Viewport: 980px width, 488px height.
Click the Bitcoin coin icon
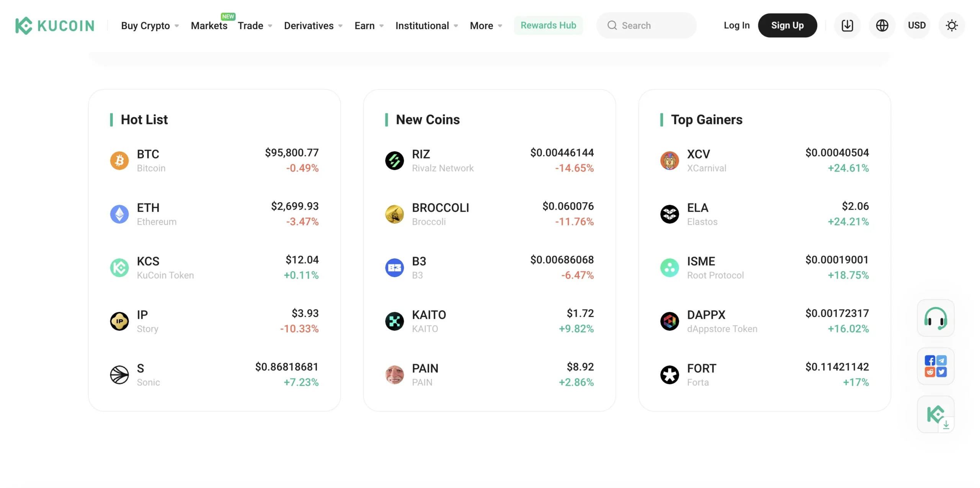click(119, 160)
